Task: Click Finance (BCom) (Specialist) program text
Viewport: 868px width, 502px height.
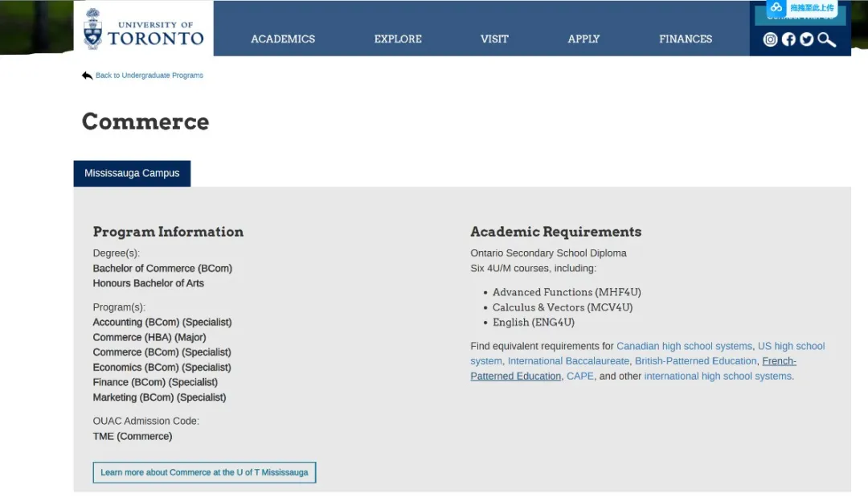Action: click(x=156, y=382)
